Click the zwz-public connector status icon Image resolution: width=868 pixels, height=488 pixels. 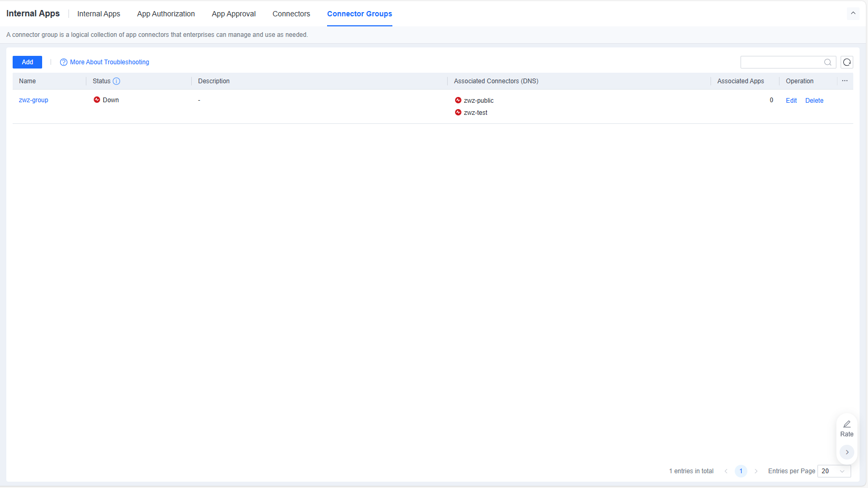pyautogui.click(x=458, y=100)
